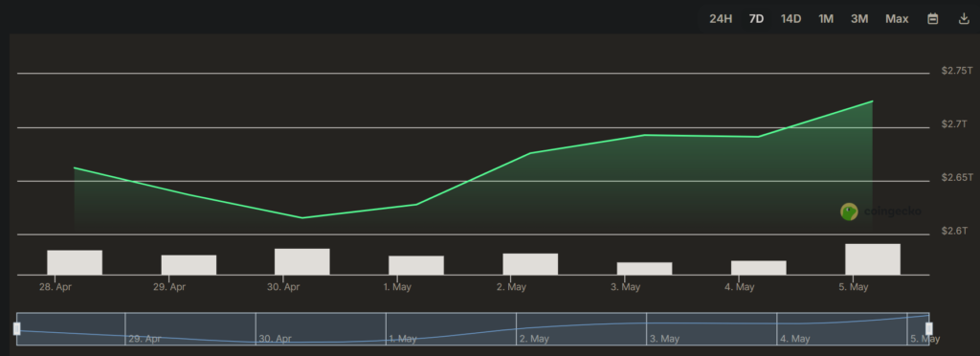This screenshot has height=356, width=980.
Task: Click the line peak above 5. May
Action: [x=872, y=101]
